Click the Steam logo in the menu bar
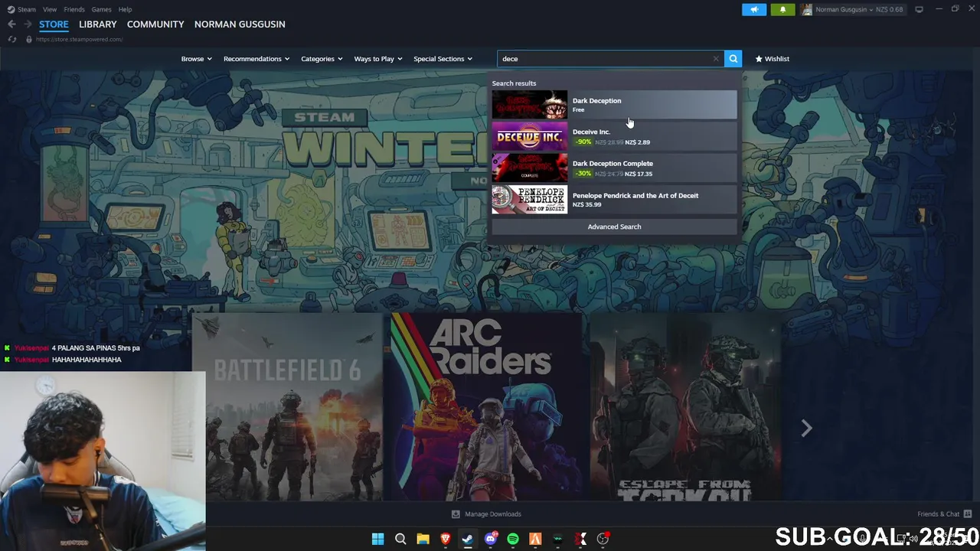This screenshot has height=551, width=980. tap(10, 9)
